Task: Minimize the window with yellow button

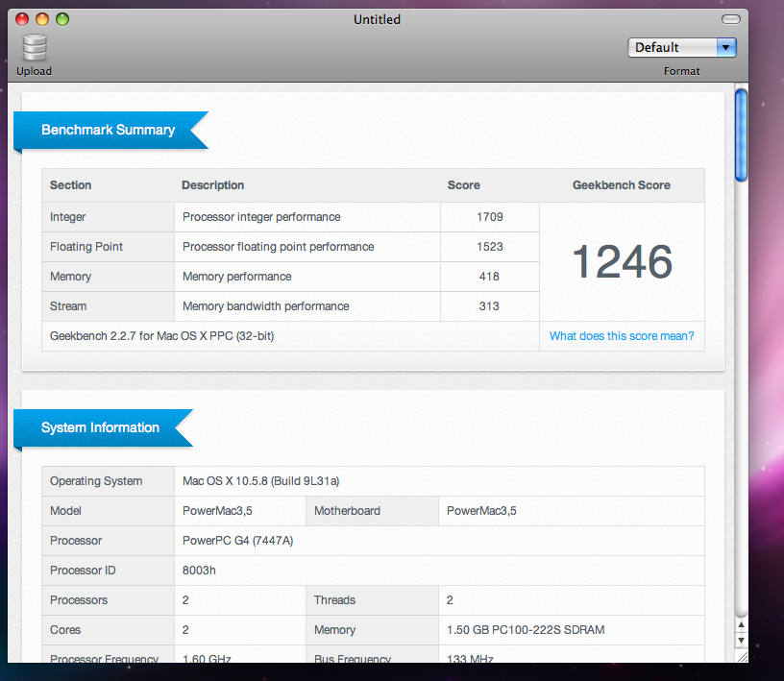Action: point(42,19)
